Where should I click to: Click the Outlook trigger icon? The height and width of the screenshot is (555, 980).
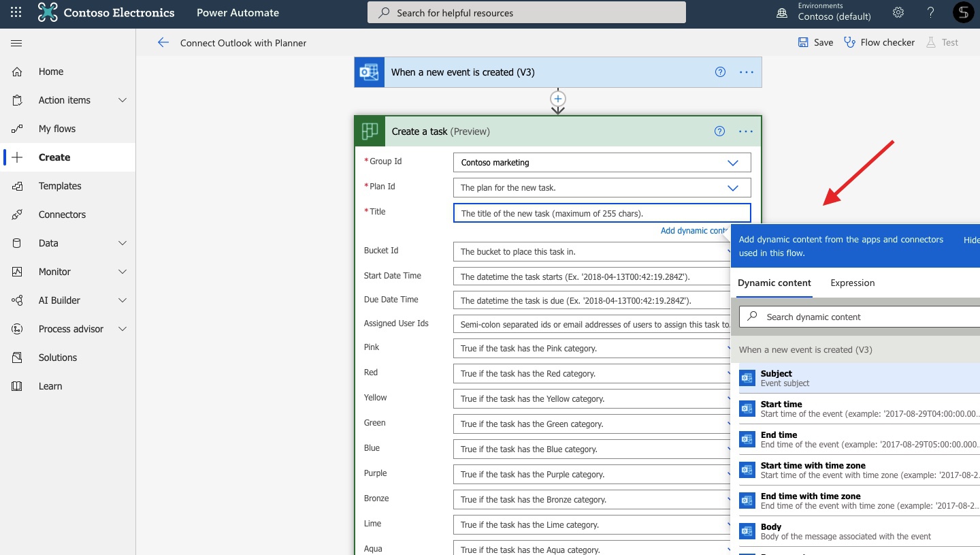[x=369, y=72]
